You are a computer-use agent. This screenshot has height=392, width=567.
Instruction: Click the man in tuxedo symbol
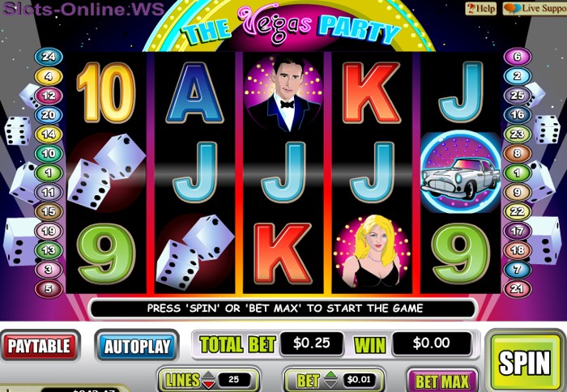[x=283, y=93]
